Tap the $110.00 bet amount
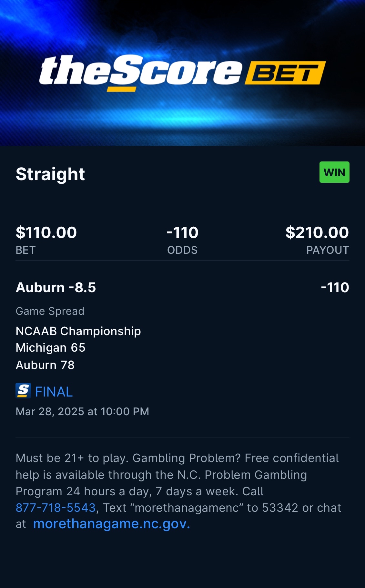 pyautogui.click(x=46, y=232)
